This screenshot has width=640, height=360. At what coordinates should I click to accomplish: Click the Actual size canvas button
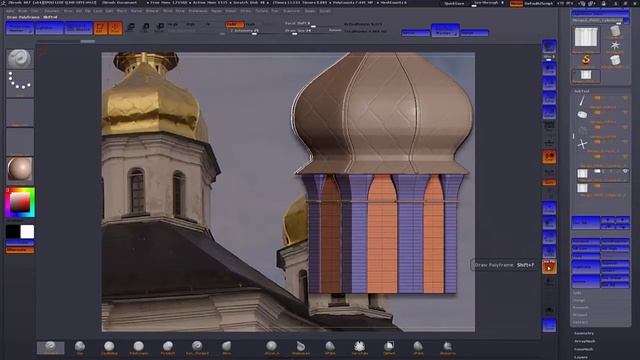point(549,98)
